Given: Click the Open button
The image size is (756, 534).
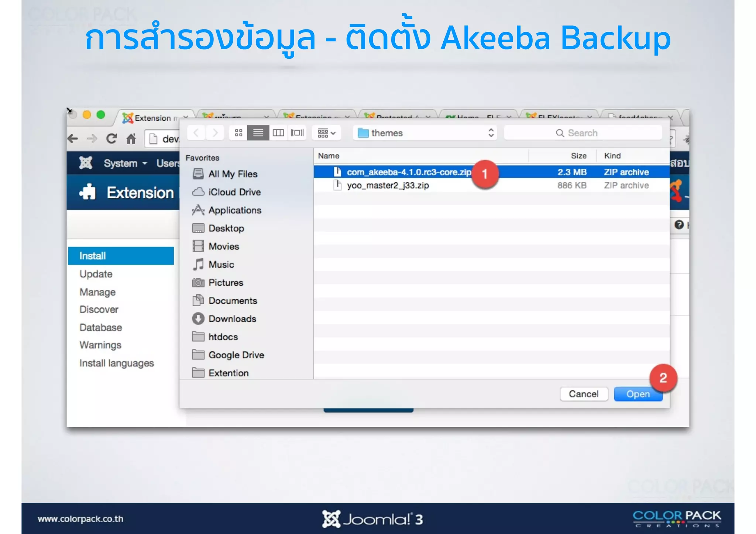Looking at the screenshot, I should [638, 394].
